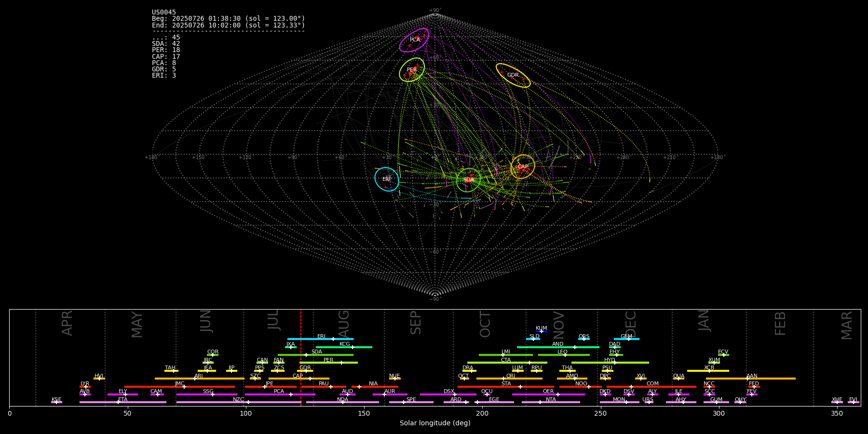The image size is (868, 434).
Task: Click the HYD shower bar in the timeline
Action: point(610,363)
